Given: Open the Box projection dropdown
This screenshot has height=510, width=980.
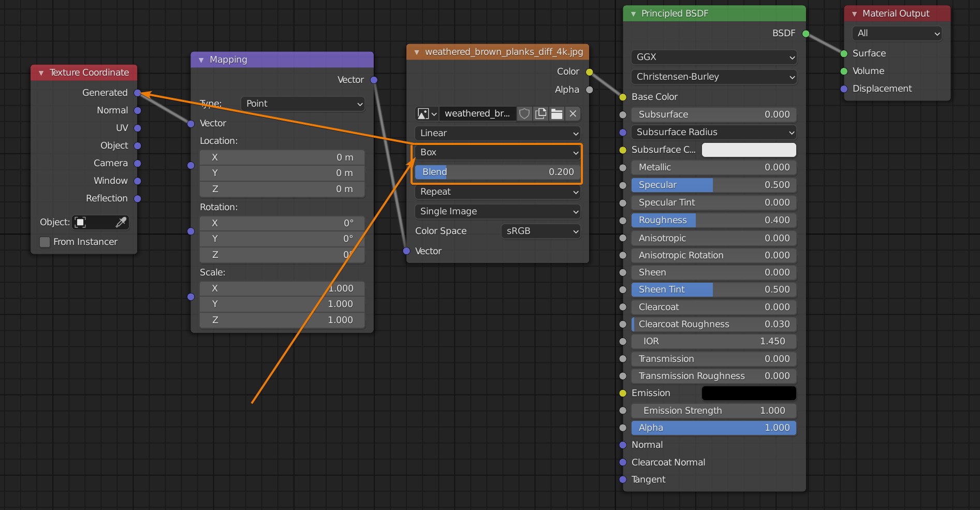Looking at the screenshot, I should pyautogui.click(x=498, y=152).
